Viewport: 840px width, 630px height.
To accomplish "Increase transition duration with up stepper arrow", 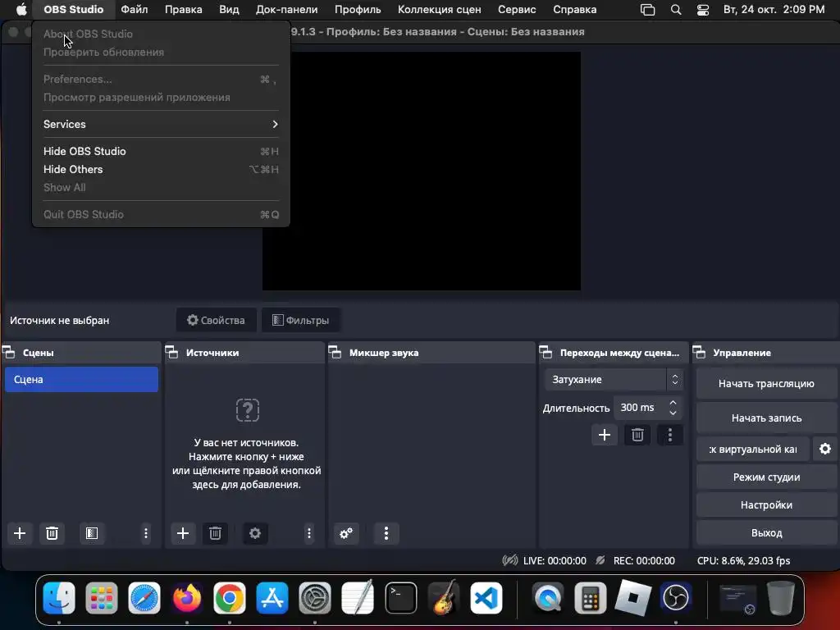I will pyautogui.click(x=673, y=402).
